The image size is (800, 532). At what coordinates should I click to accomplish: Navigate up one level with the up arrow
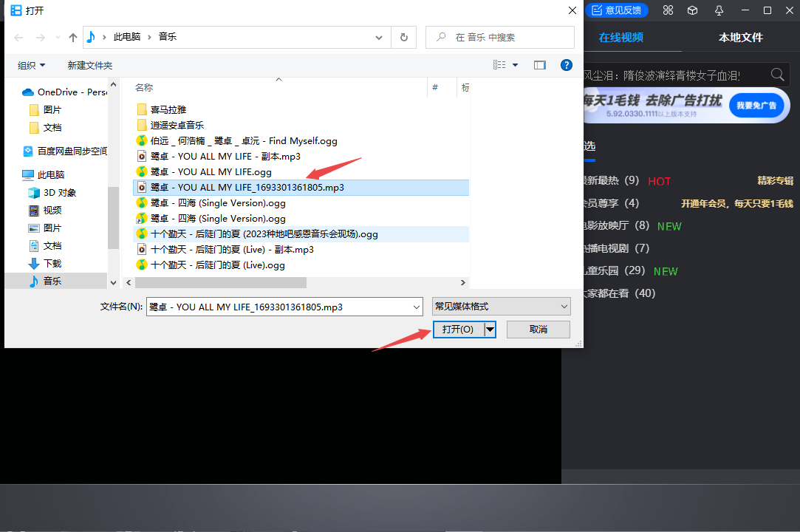coord(72,37)
